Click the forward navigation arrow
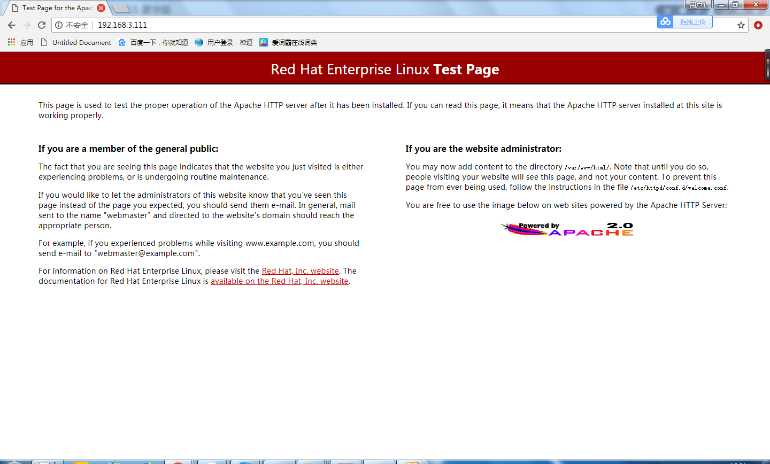This screenshot has width=770, height=464. pos(27,25)
